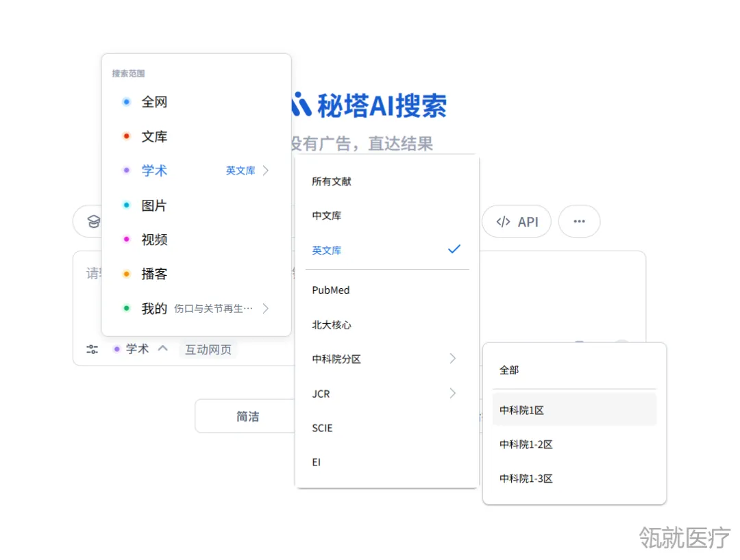Image resolution: width=740 pixels, height=560 pixels.
Task: Open the more options ellipsis button
Action: point(579,222)
